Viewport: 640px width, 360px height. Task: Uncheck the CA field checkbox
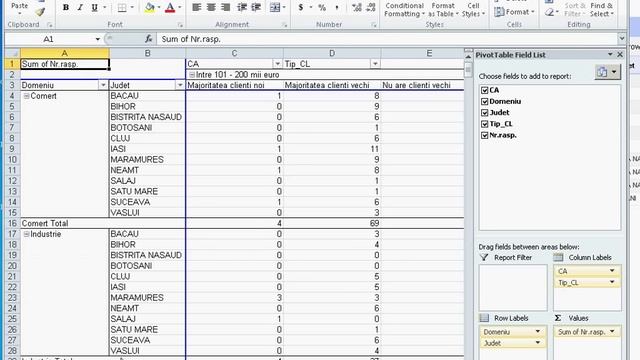click(484, 90)
